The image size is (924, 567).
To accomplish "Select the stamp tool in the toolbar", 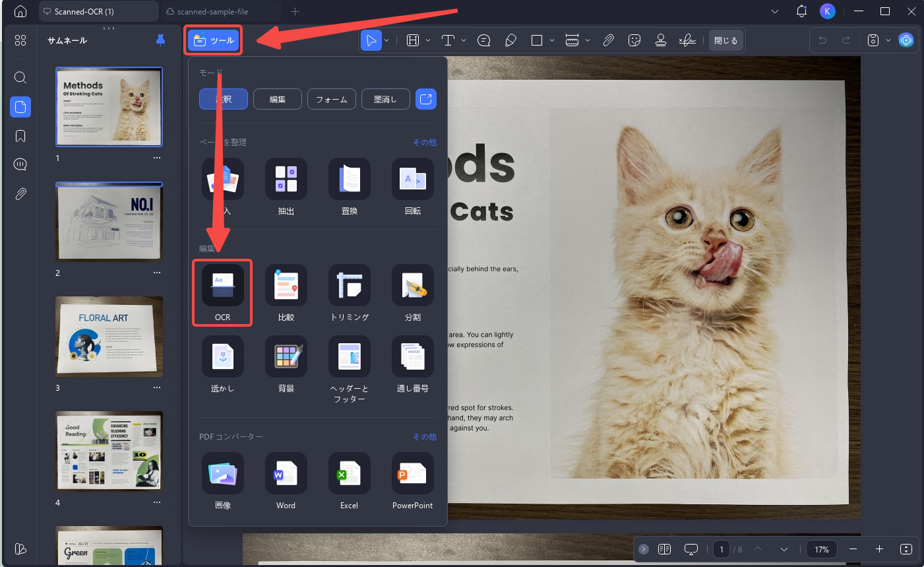I will (x=660, y=40).
